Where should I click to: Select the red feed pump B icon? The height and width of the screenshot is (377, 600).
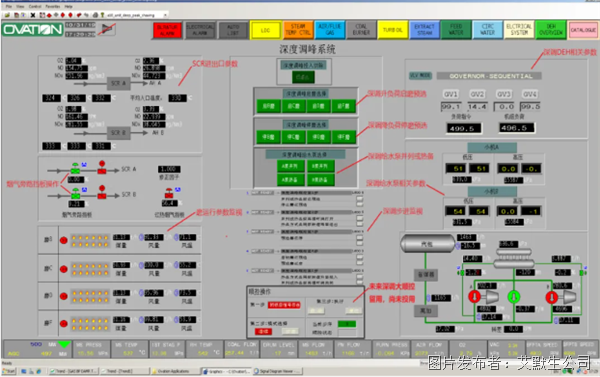551,297
